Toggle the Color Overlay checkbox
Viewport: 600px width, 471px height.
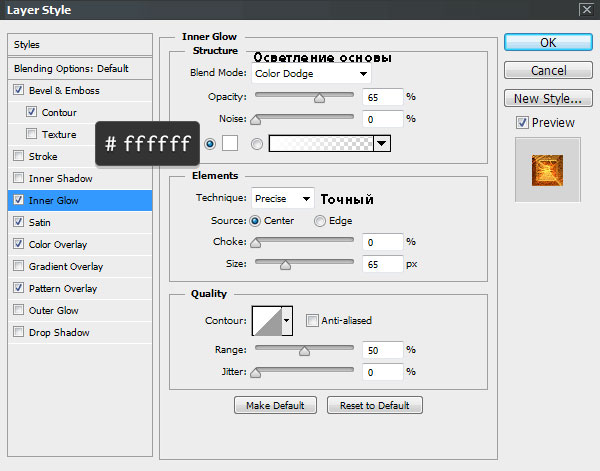(x=18, y=244)
